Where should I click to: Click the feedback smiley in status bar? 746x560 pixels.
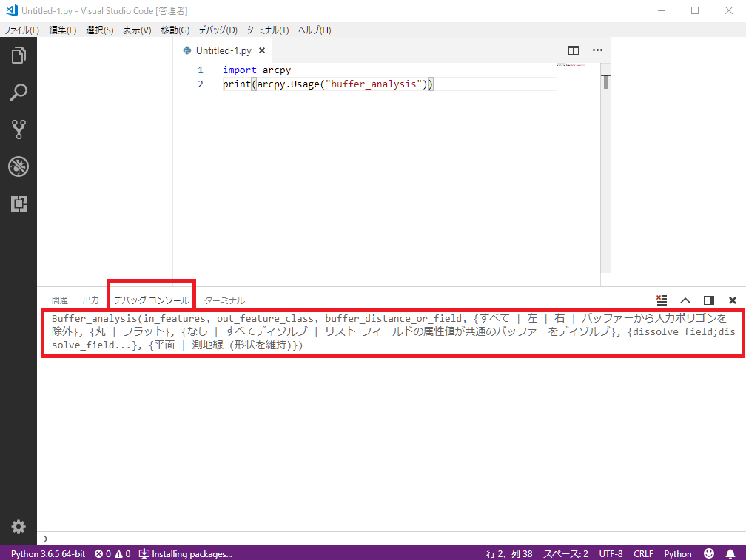709,553
